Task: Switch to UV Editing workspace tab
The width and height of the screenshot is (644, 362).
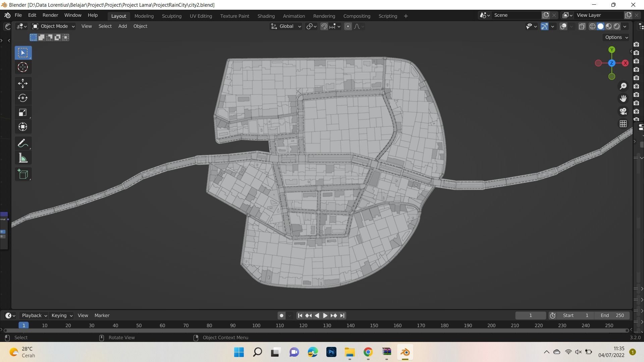Action: pos(201,16)
